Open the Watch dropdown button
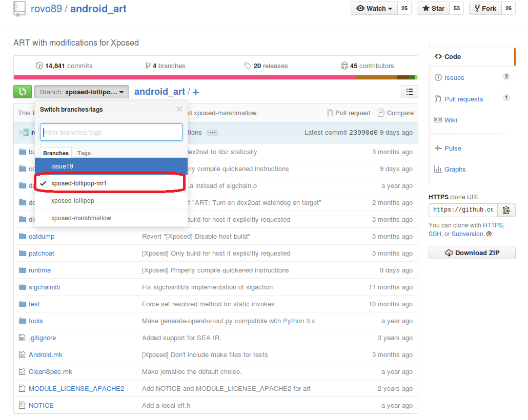528x420 pixels. [374, 8]
